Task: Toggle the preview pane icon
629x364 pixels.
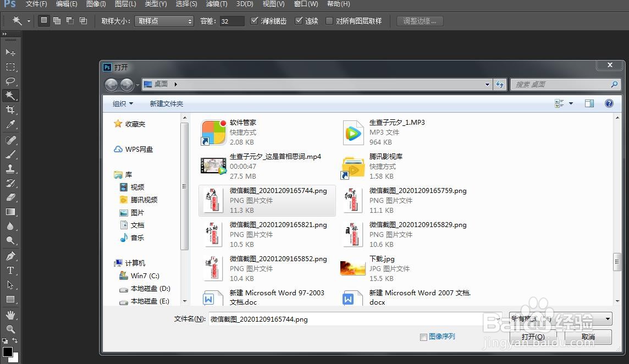Action: coord(589,103)
